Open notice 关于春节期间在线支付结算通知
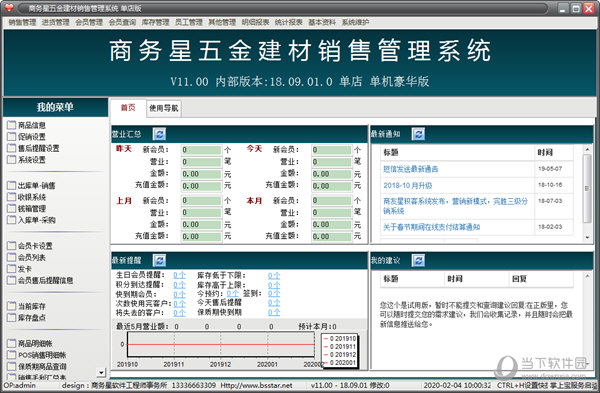Image resolution: width=600 pixels, height=393 pixels. pos(431,227)
